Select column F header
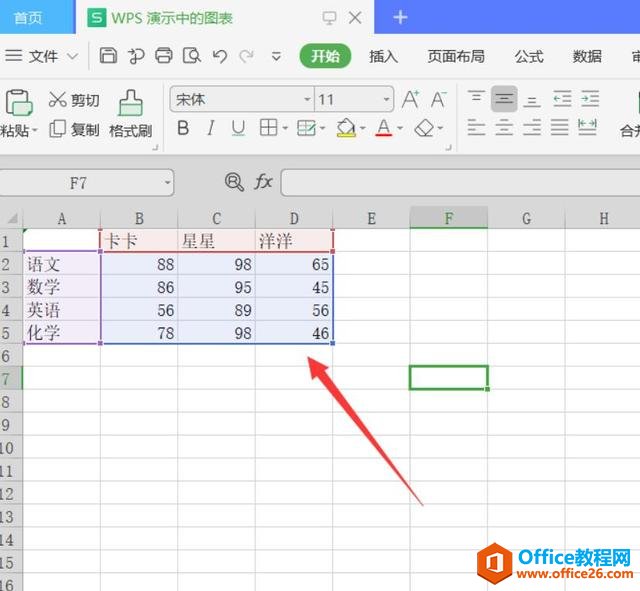 (449, 218)
